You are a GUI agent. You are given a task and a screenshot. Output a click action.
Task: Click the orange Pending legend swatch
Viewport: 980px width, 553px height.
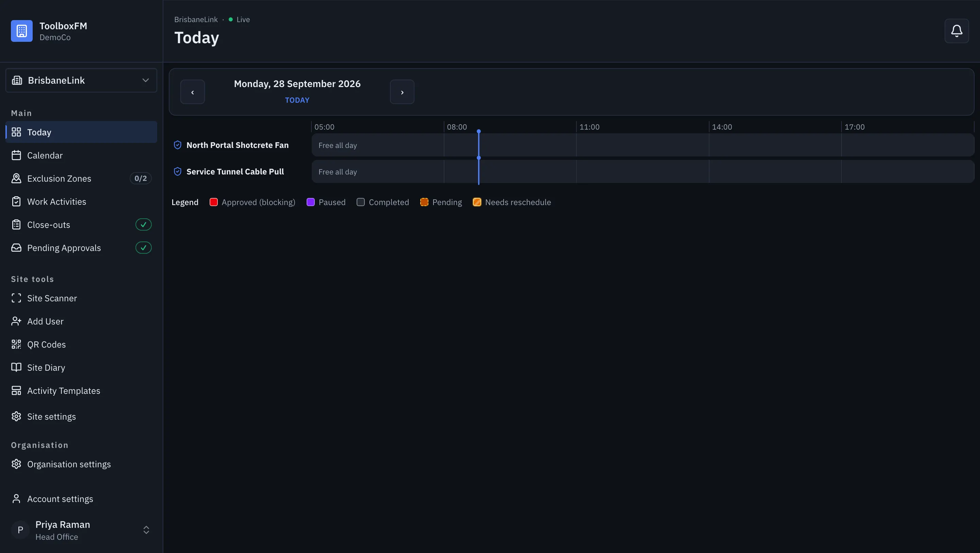click(x=424, y=202)
